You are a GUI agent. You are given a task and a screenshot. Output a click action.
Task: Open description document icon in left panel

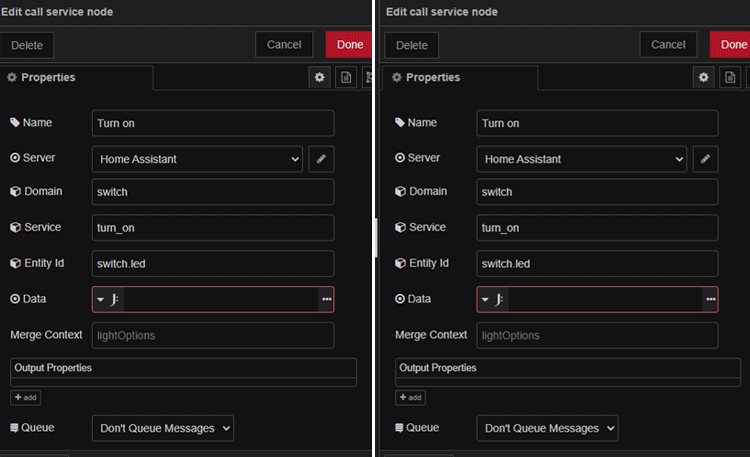pyautogui.click(x=346, y=77)
